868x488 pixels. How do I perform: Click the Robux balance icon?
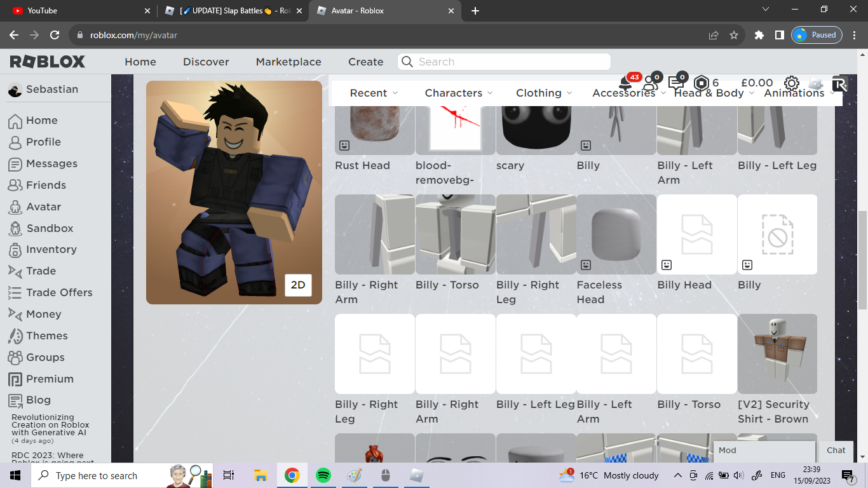pyautogui.click(x=701, y=83)
